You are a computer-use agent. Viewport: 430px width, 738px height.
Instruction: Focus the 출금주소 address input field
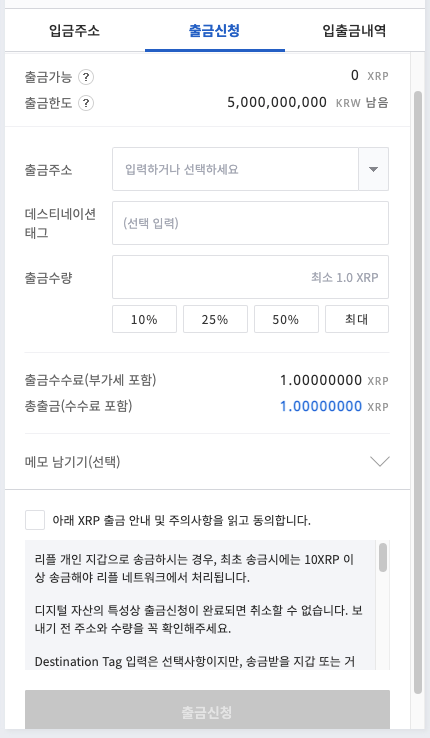click(x=235, y=169)
